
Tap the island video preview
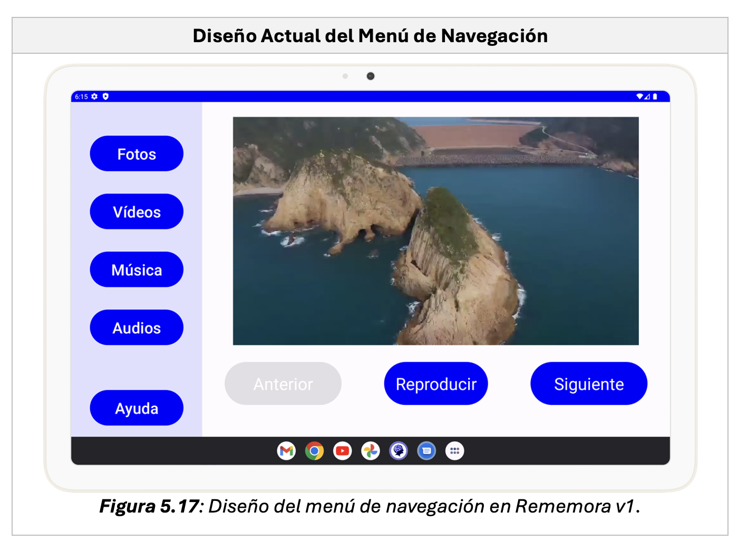pos(435,231)
